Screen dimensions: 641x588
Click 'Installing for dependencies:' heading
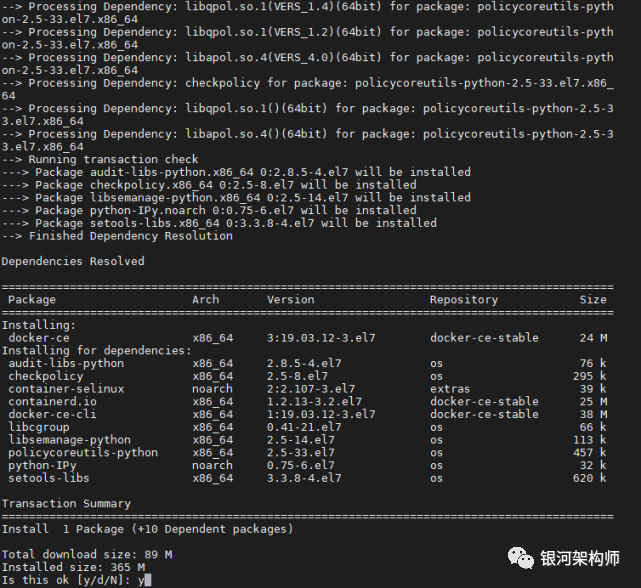[96, 350]
